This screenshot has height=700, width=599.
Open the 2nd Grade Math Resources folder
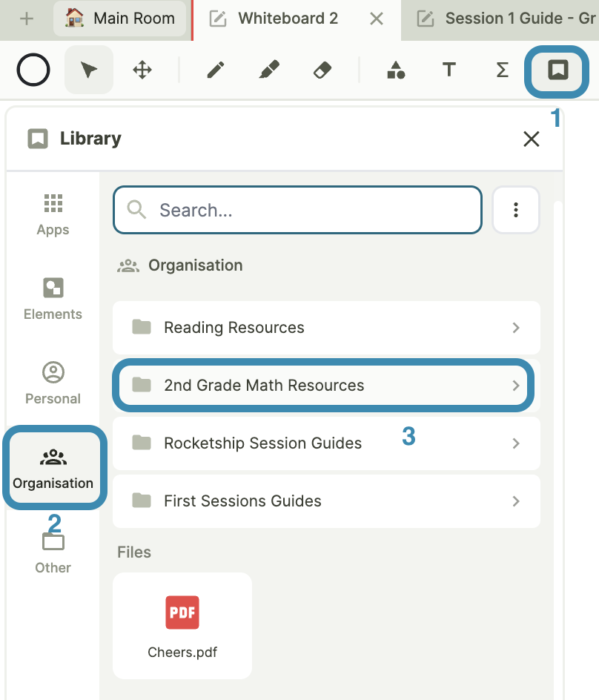323,385
